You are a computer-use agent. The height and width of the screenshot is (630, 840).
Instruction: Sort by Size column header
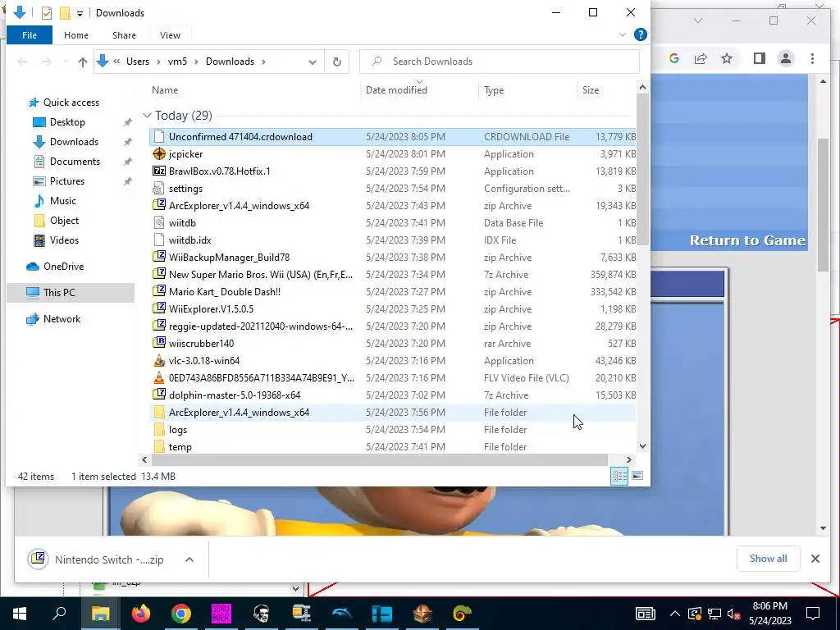coord(591,90)
